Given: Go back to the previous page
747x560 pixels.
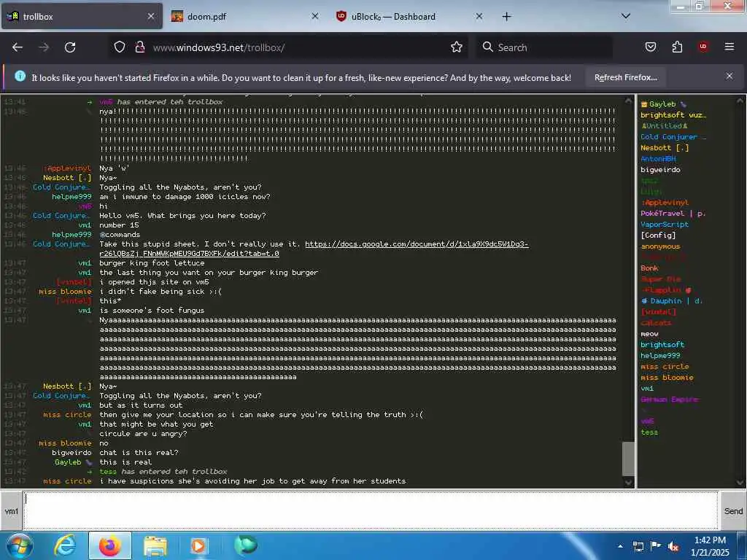Looking at the screenshot, I should point(18,47).
